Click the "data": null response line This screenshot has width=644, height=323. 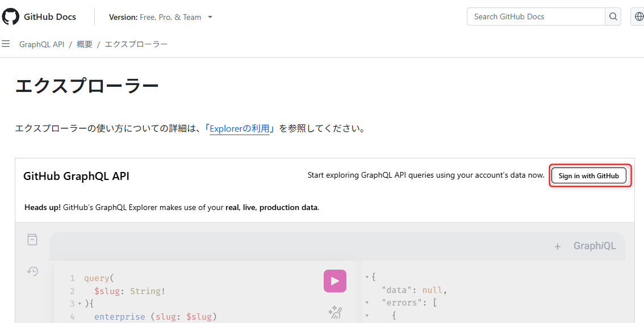point(414,290)
